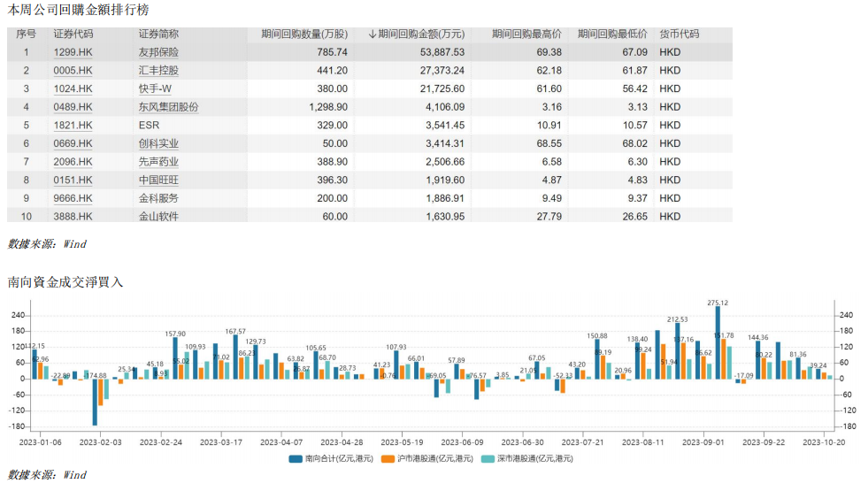Open stock code link 0669.HK

pos(73,144)
